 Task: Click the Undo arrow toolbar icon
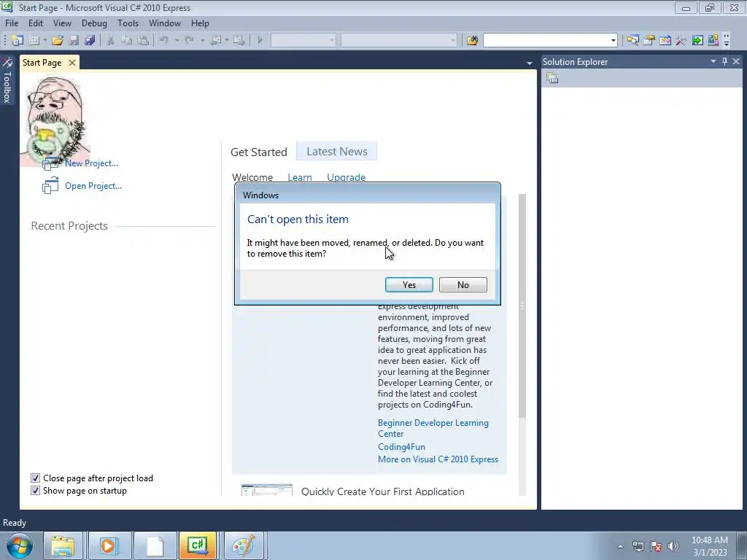pos(164,41)
